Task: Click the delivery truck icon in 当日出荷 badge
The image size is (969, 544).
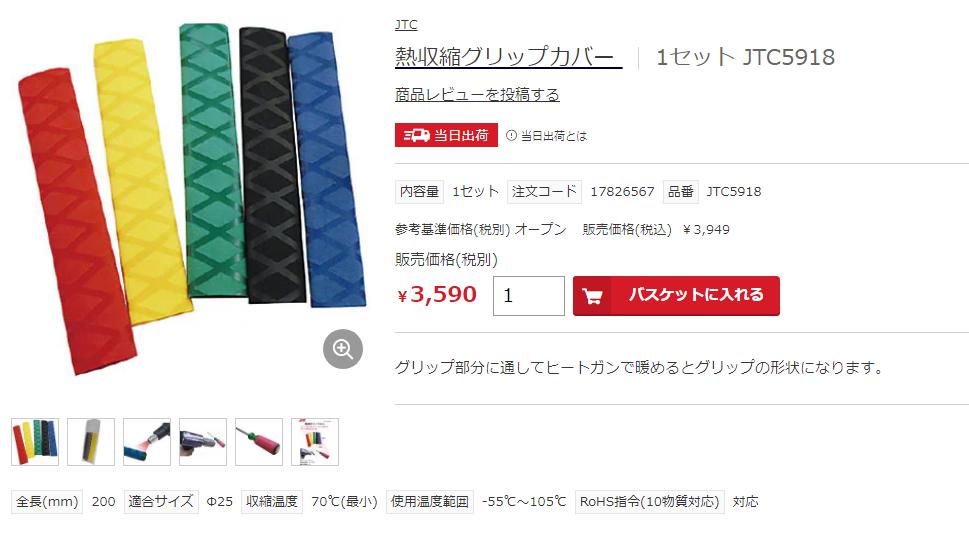Action: point(417,135)
